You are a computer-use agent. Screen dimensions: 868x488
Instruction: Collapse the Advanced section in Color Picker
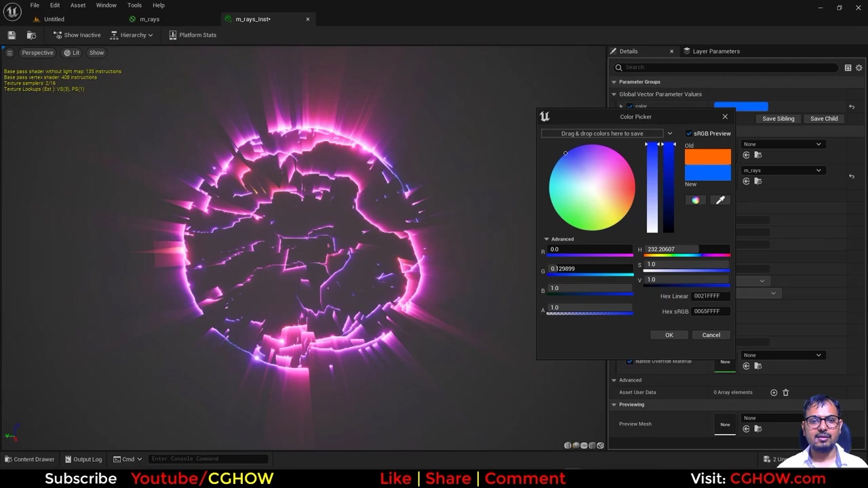547,239
